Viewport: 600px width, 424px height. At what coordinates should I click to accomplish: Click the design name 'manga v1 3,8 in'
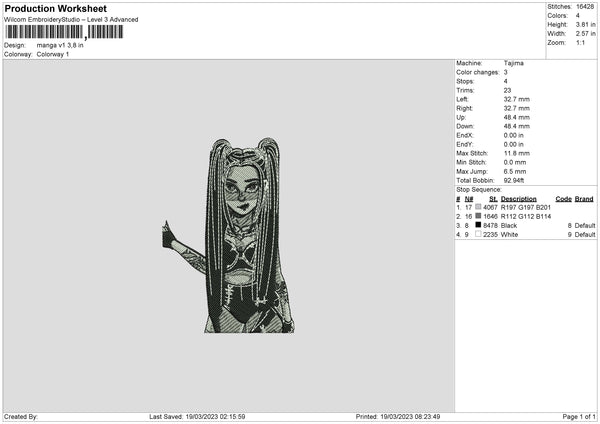[x=60, y=45]
